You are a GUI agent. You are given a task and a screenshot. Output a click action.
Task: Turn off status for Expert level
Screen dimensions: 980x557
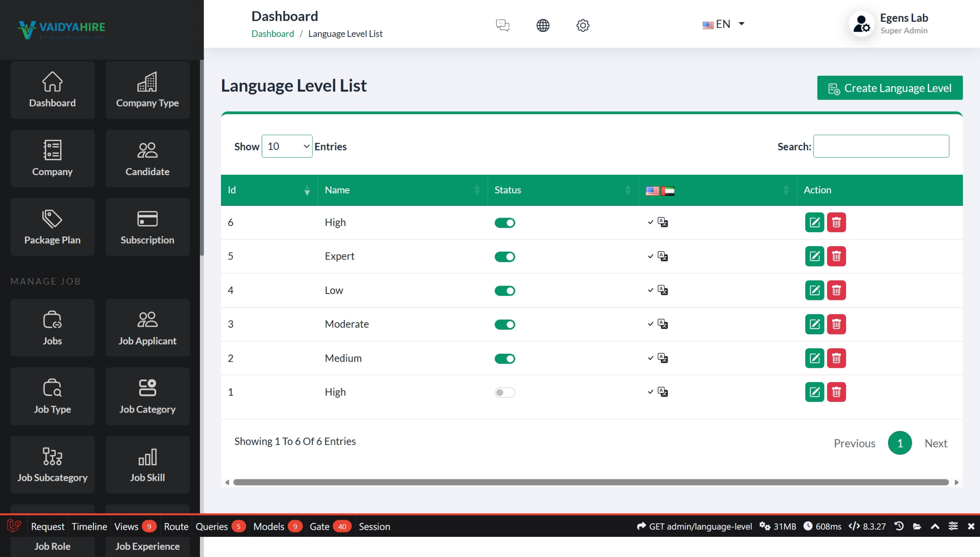point(504,257)
